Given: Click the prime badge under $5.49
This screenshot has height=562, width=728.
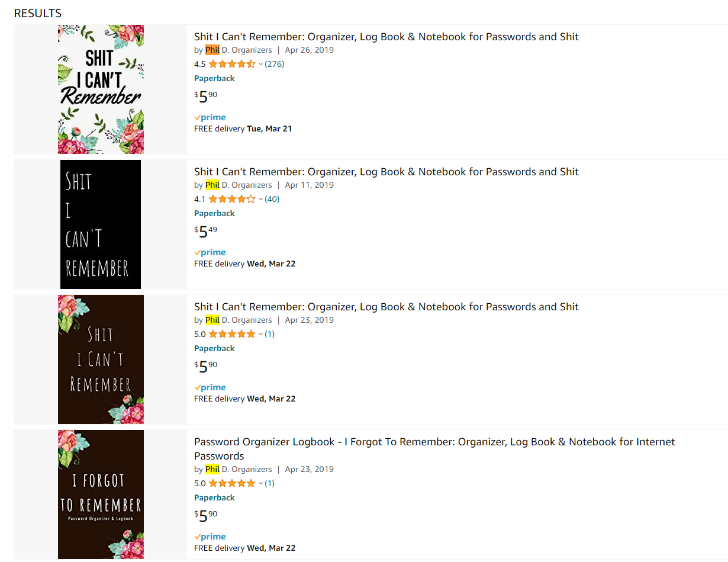Looking at the screenshot, I should tap(210, 252).
